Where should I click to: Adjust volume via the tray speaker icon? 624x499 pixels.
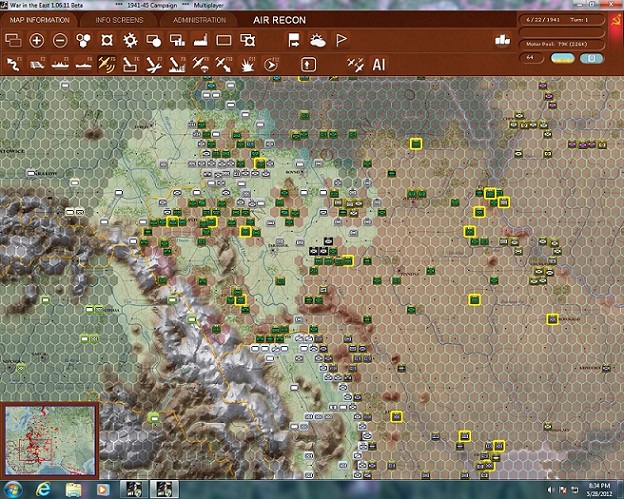pyautogui.click(x=551, y=490)
